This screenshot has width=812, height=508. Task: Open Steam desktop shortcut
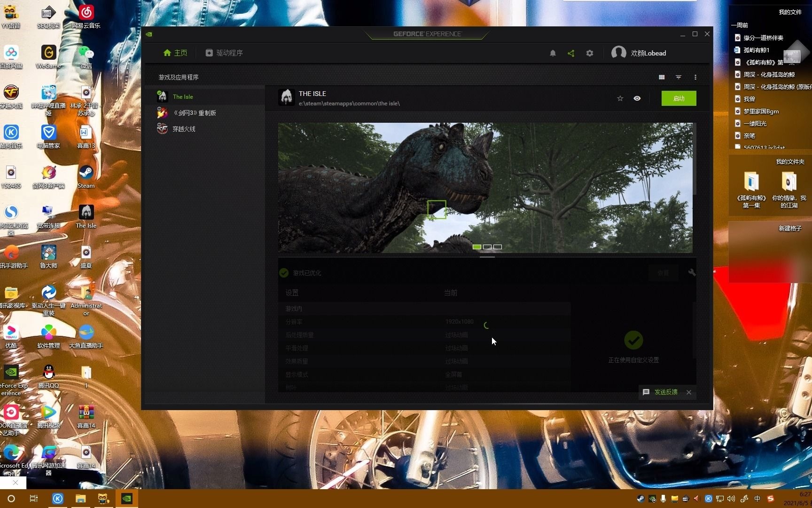coord(86,176)
